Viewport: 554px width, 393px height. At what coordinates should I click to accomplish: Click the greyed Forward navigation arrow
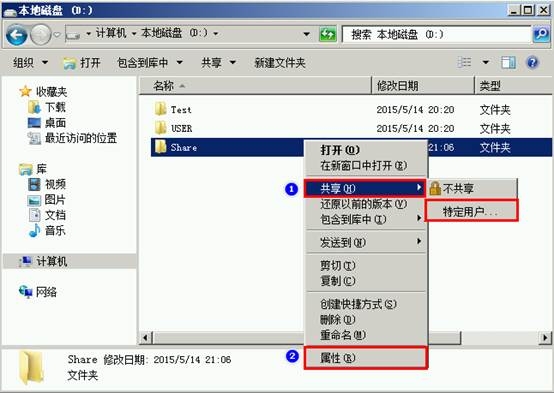(x=41, y=34)
